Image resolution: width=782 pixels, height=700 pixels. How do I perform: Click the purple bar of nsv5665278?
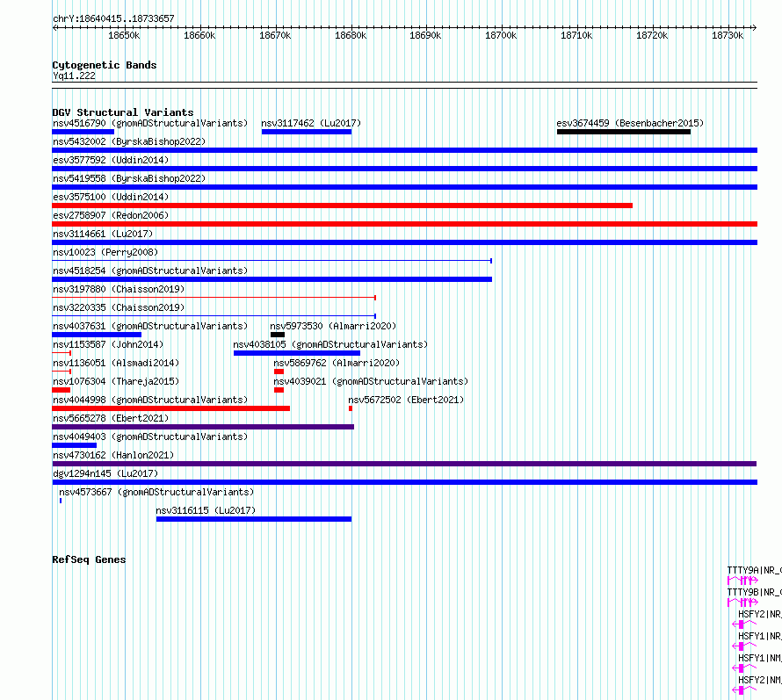click(203, 427)
